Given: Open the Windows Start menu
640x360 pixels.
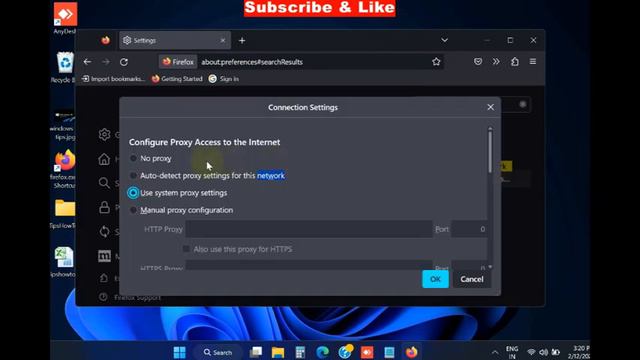Looking at the screenshot, I should coord(180,352).
